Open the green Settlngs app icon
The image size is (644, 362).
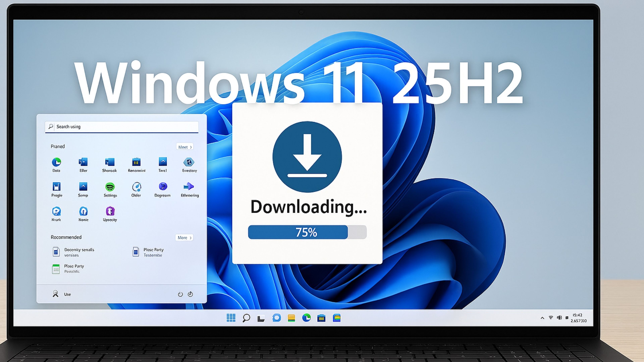[x=110, y=187]
